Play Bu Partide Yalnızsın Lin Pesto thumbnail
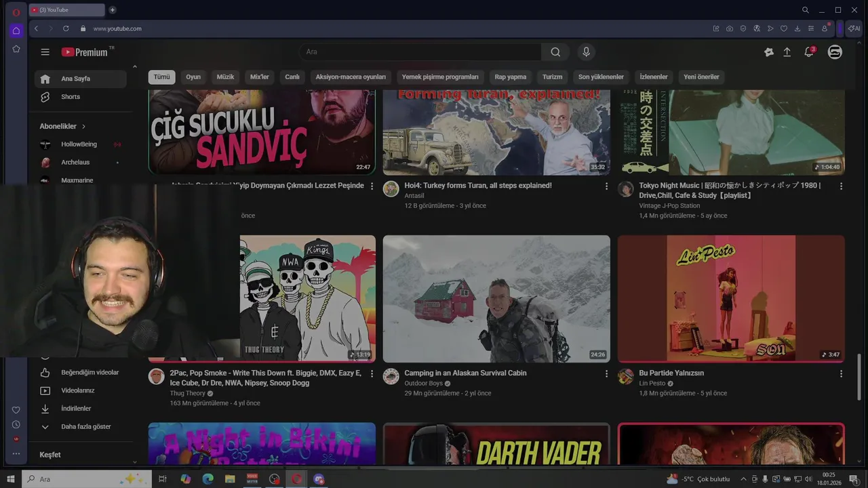The width and height of the screenshot is (868, 488). (731, 299)
